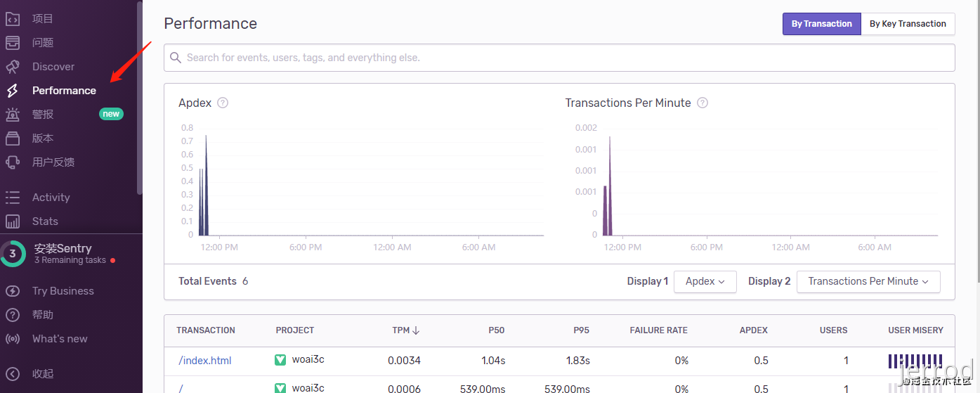The height and width of the screenshot is (393, 980).
Task: Open the Display 1 Apdex dropdown
Action: [x=705, y=281]
